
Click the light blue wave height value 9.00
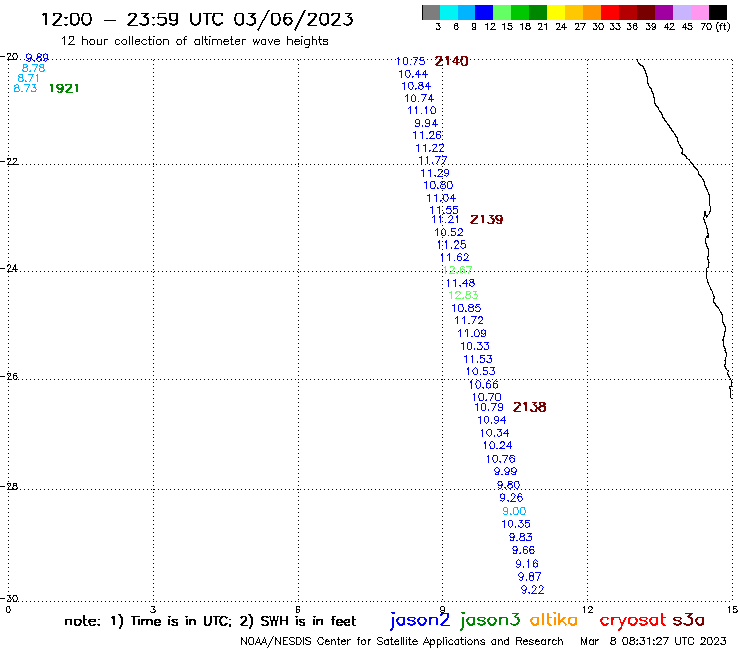coord(514,511)
